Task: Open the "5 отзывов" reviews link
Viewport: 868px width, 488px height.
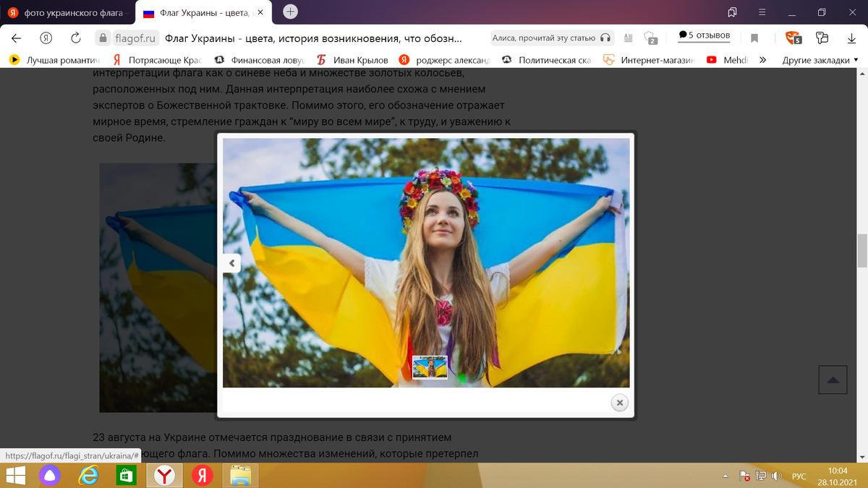Action: pos(703,37)
